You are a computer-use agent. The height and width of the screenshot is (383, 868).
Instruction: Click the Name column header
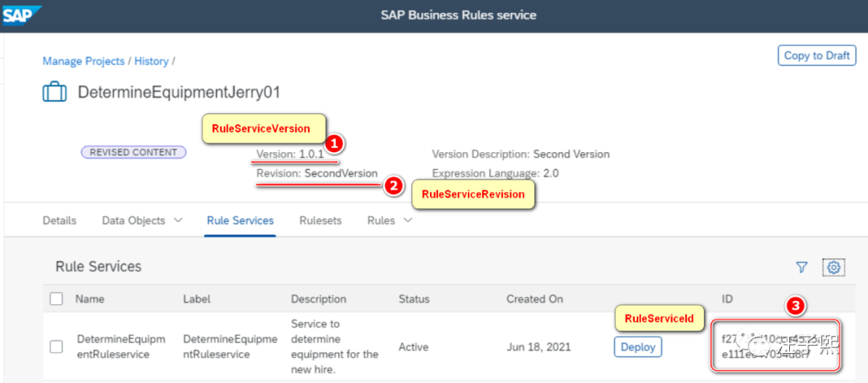coord(90,299)
